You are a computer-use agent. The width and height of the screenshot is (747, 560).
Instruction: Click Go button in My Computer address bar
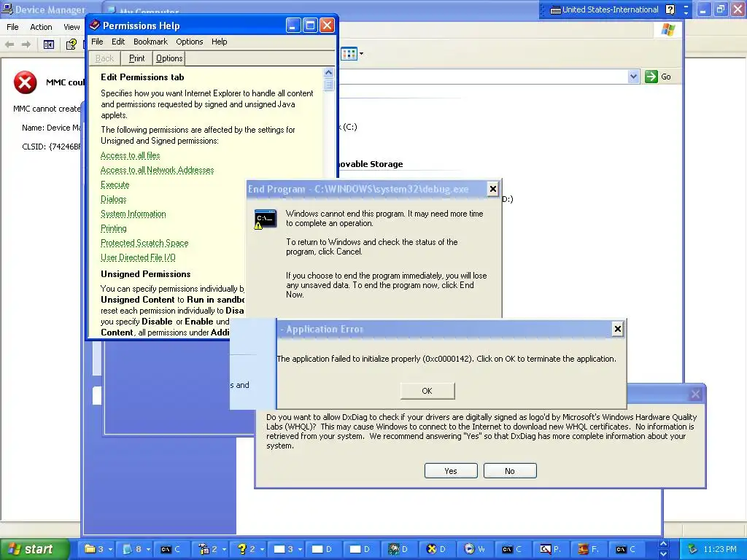coord(657,77)
